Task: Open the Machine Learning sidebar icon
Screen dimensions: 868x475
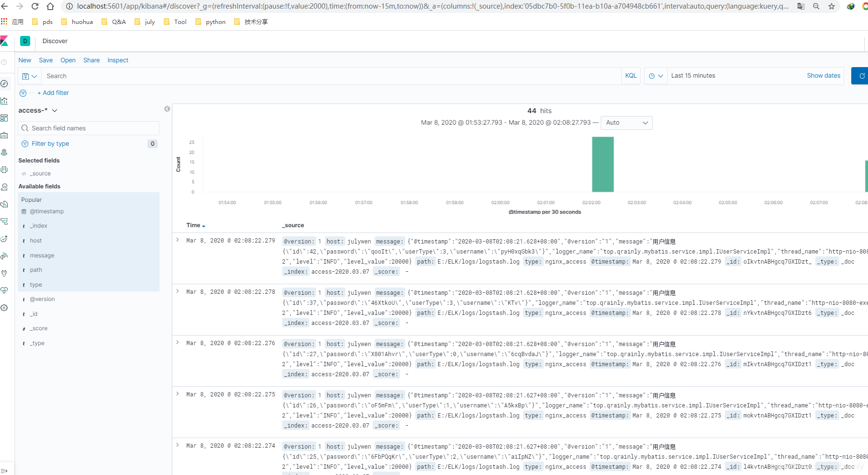Action: [x=4, y=170]
